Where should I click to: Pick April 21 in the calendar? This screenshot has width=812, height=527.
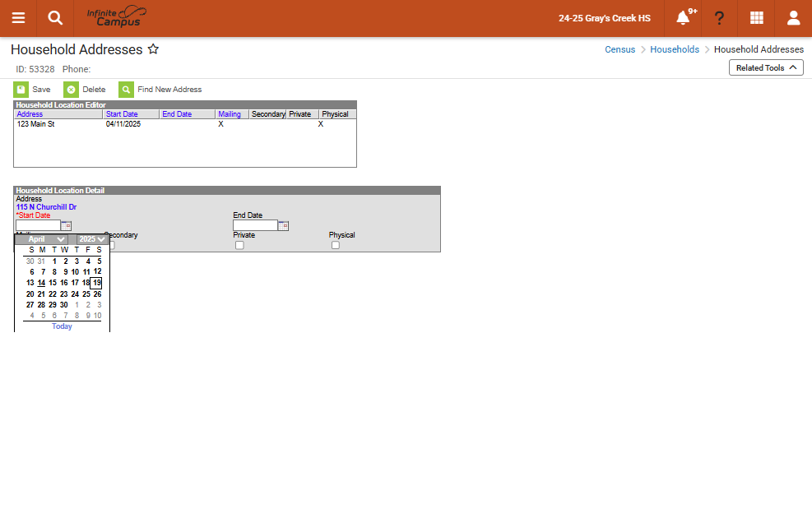coord(41,294)
